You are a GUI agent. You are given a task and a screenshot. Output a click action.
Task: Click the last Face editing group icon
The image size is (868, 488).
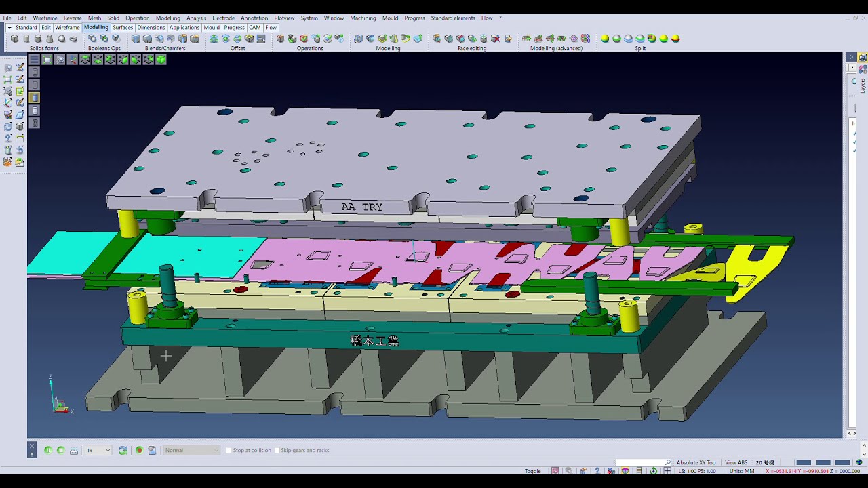coord(508,39)
